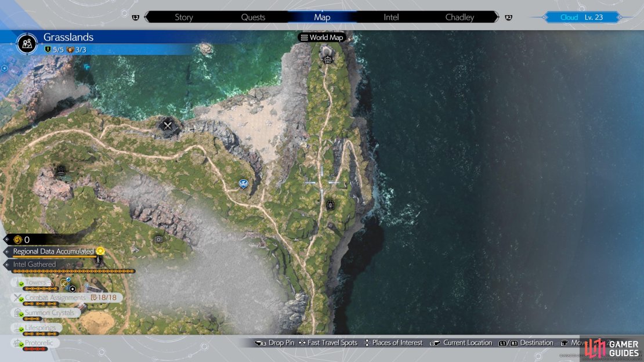Click the diamond bullet beside Regional Data Accumulated
The height and width of the screenshot is (362, 644).
click(6, 251)
